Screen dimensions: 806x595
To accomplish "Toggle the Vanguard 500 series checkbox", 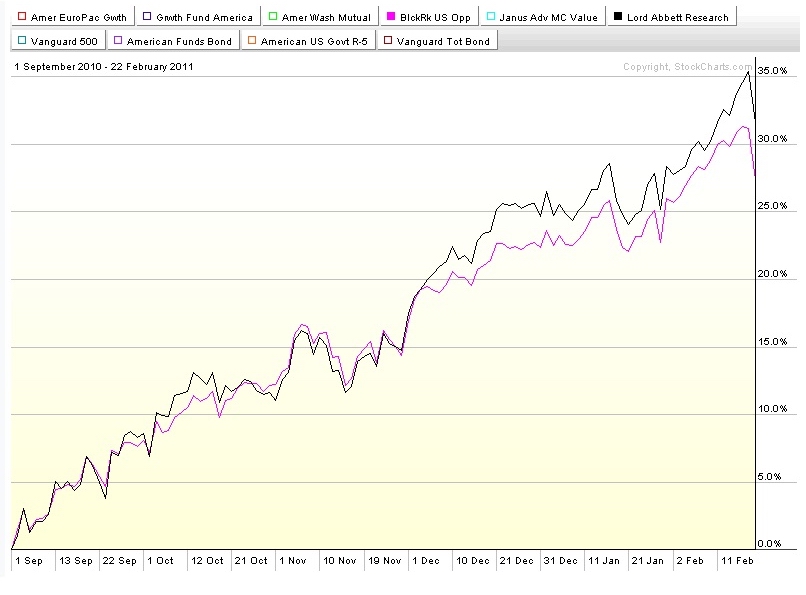I will pos(22,40).
